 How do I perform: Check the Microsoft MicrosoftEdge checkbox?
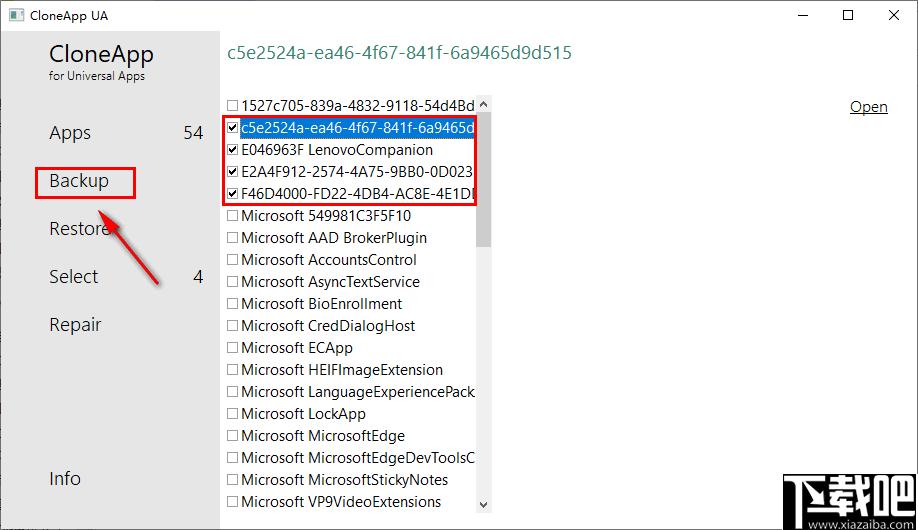click(232, 436)
